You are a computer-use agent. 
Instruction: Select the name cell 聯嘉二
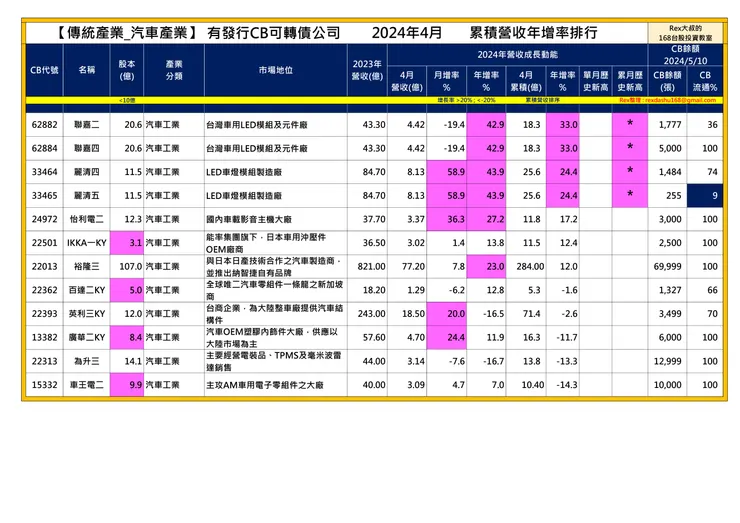[86, 125]
